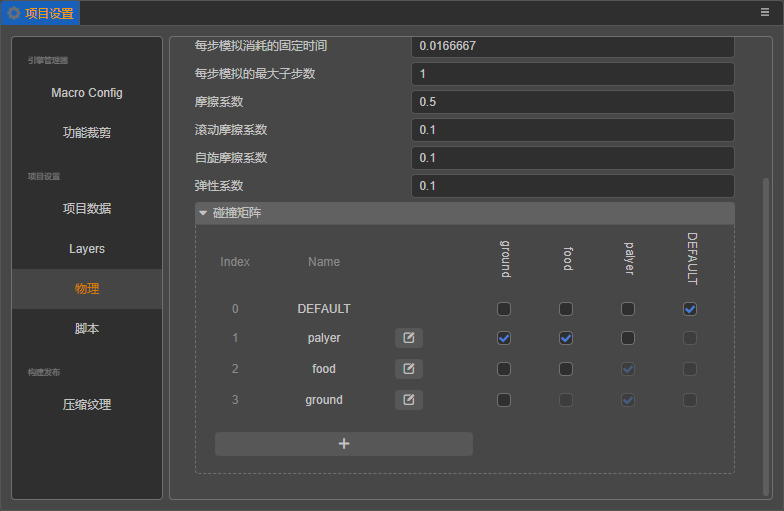784x511 pixels.
Task: Uncheck palyer row ground checkbox
Action: pyautogui.click(x=504, y=338)
